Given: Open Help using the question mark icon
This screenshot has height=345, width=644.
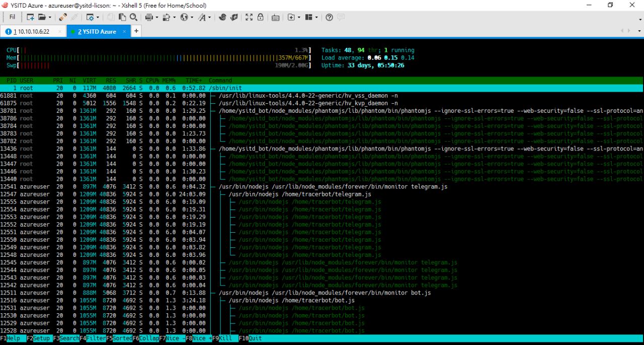Looking at the screenshot, I should pos(329,17).
